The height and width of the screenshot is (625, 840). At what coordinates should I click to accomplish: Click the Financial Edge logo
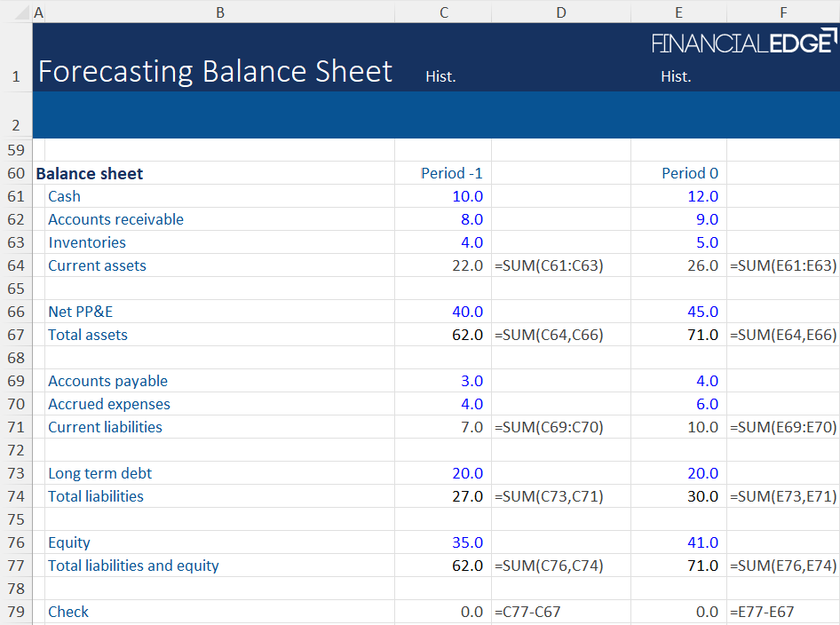(x=743, y=43)
